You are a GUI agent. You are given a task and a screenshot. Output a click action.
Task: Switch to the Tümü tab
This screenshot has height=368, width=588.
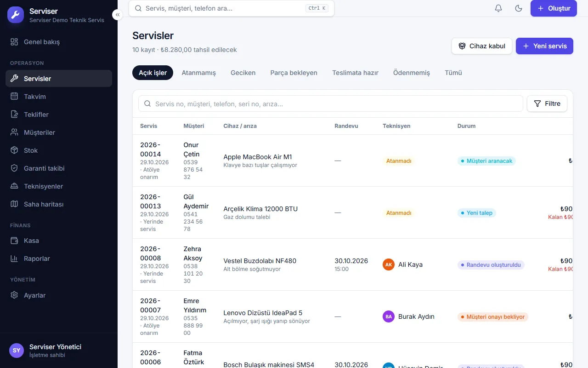tap(453, 73)
